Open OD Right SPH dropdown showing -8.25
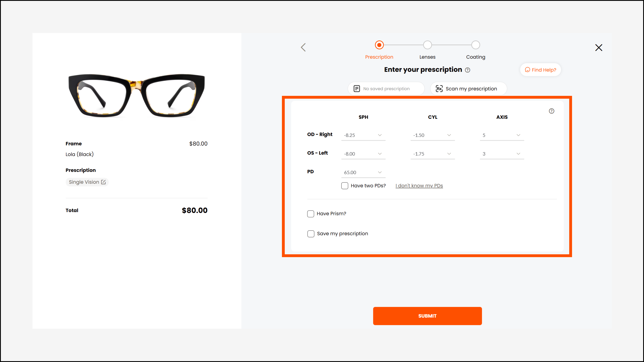Viewport: 644px width, 362px height. click(x=363, y=135)
